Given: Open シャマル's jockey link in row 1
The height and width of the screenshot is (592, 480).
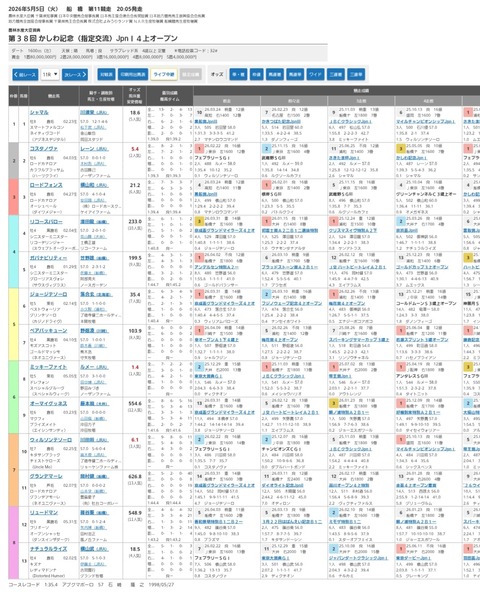Looking at the screenshot, I should point(94,113).
